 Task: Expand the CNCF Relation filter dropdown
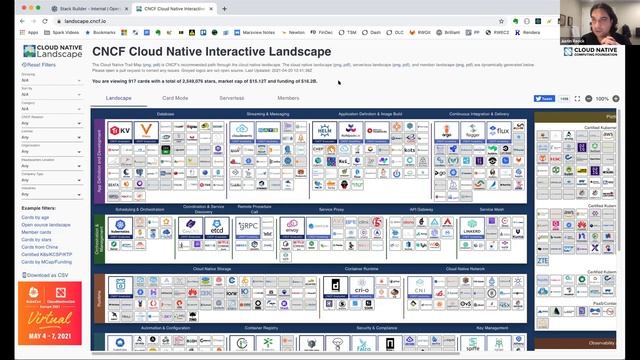tap(51, 123)
